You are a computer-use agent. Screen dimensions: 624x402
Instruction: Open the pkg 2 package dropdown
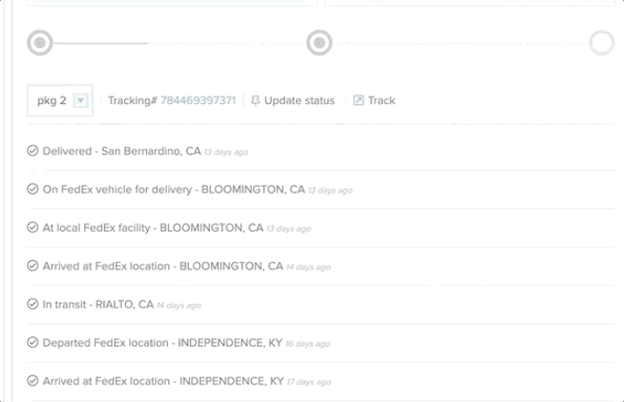[60, 100]
